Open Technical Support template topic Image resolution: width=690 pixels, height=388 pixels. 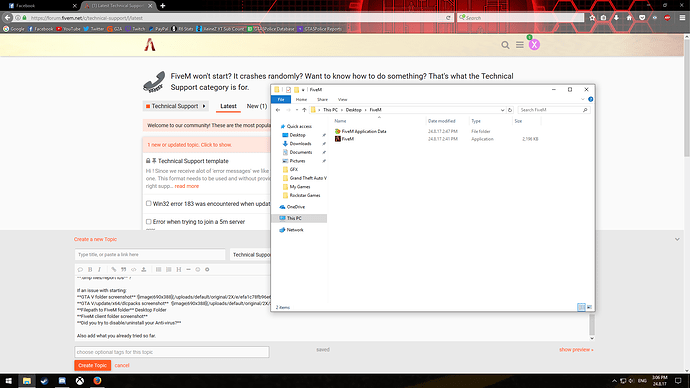(x=193, y=161)
